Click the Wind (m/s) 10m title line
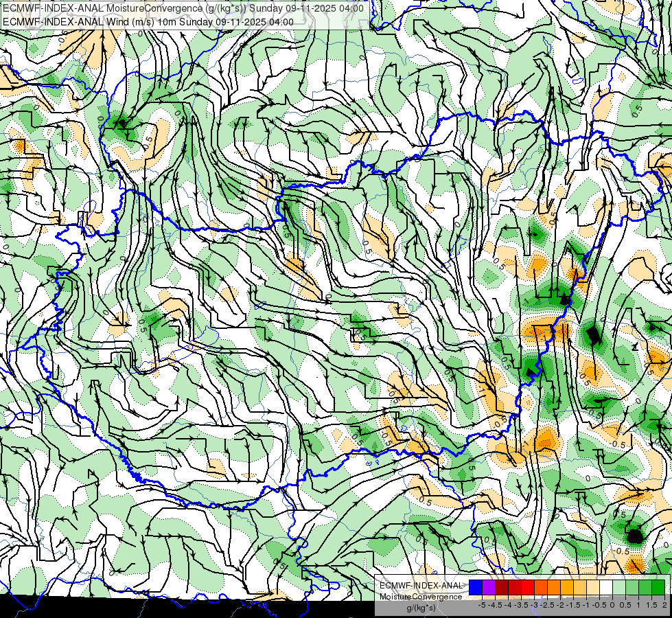This screenshot has height=618, width=672. [x=148, y=22]
